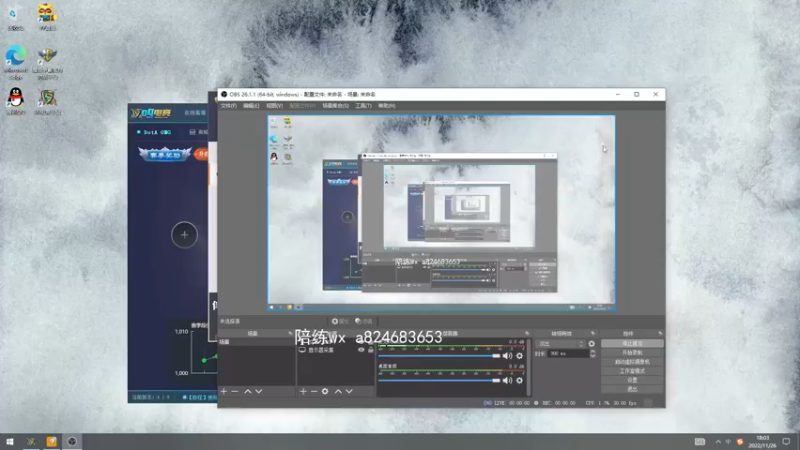Click 工作室模式 studio mode button

pos(632,371)
